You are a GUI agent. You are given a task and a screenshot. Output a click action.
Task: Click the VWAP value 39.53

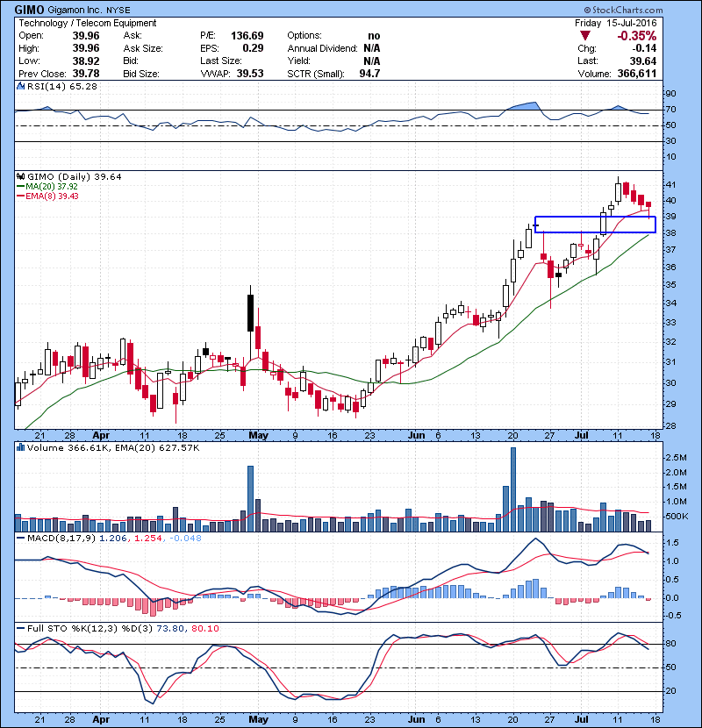pyautogui.click(x=250, y=74)
